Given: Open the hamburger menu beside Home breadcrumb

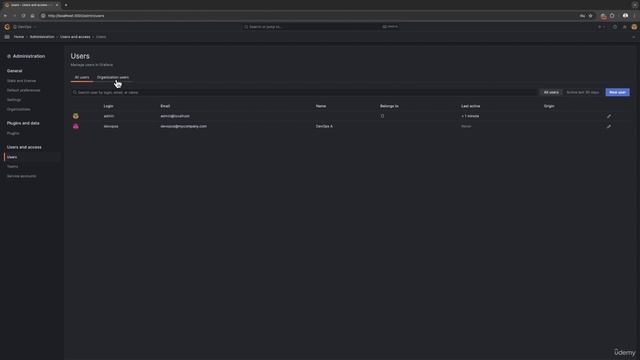Looking at the screenshot, I should (x=7, y=37).
